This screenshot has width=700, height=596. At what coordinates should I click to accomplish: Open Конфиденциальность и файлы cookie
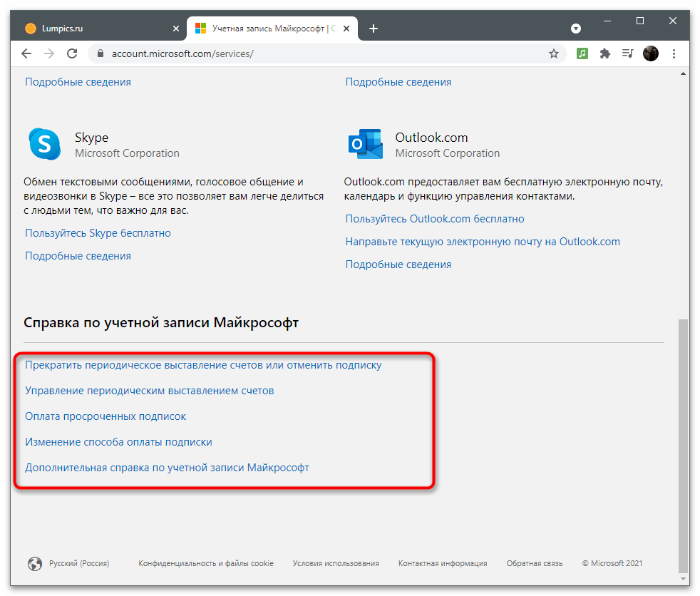click(206, 563)
